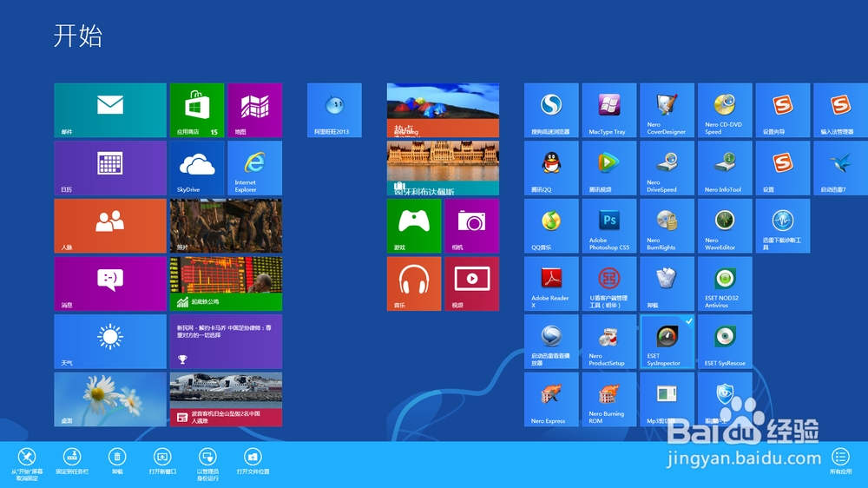Open the Sogou setup wizard (设置向导) tile

click(x=783, y=110)
